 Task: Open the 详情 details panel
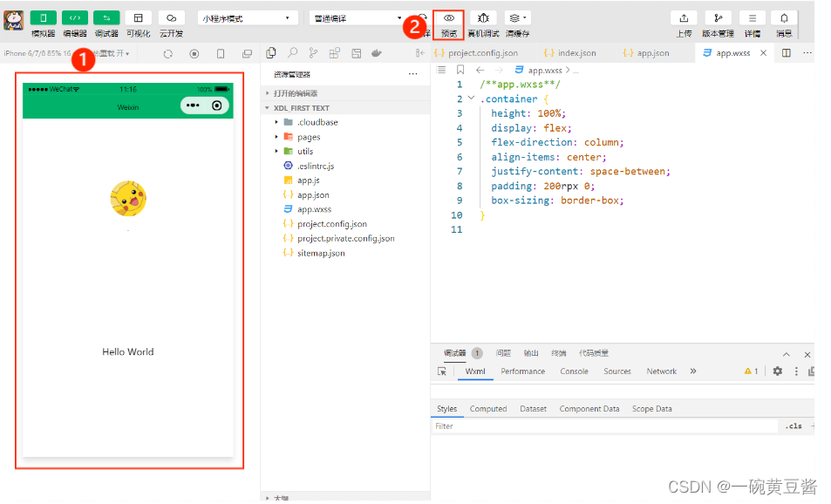[752, 18]
